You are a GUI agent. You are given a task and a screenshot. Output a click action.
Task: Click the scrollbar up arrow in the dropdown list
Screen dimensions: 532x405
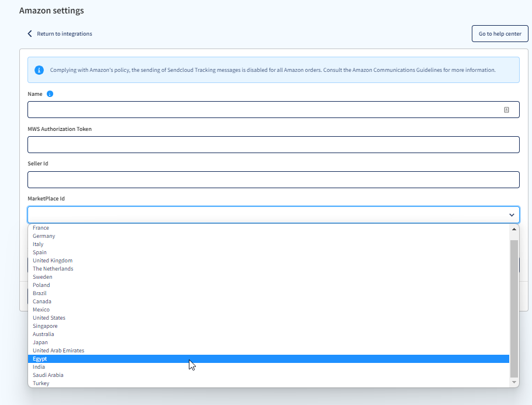point(514,229)
